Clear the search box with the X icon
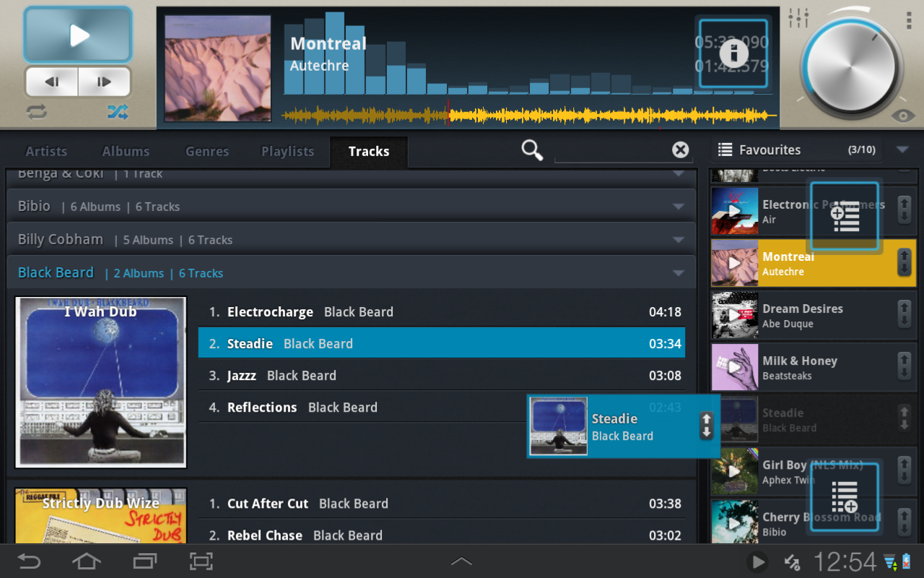 679,150
